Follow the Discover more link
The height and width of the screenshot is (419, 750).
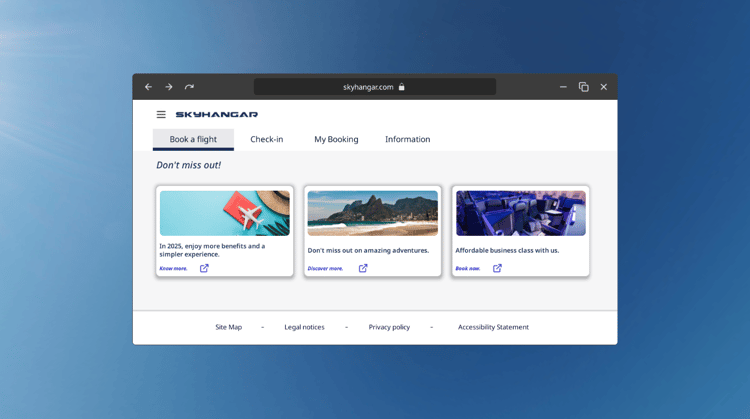[325, 268]
